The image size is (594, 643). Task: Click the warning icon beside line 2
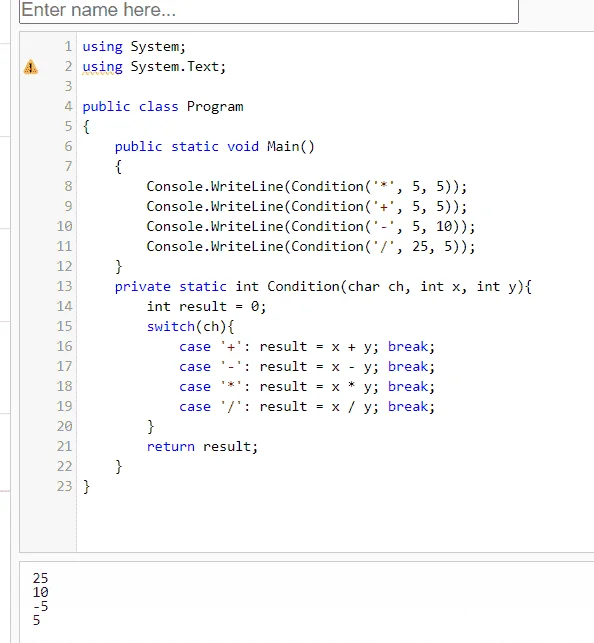pyautogui.click(x=31, y=67)
